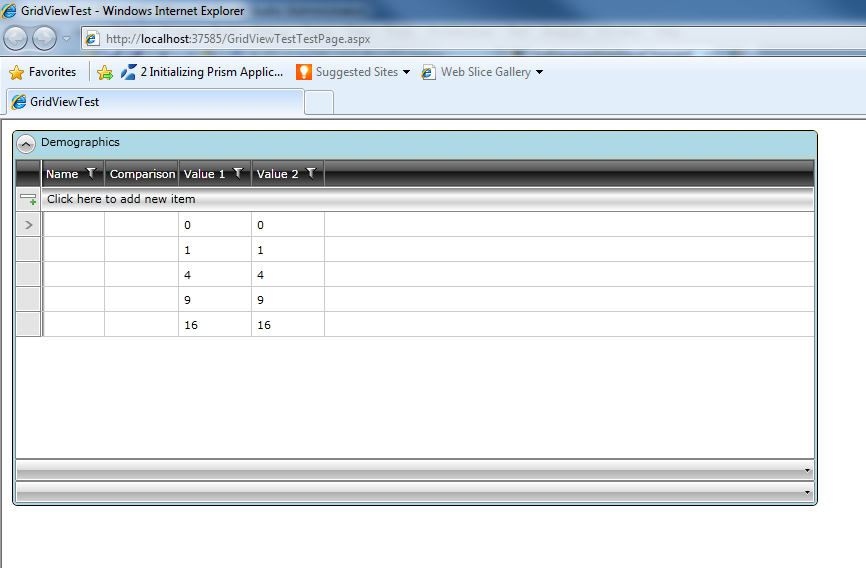The image size is (866, 568).
Task: Click the Add to Favorites Bar star icon
Action: coord(104,72)
